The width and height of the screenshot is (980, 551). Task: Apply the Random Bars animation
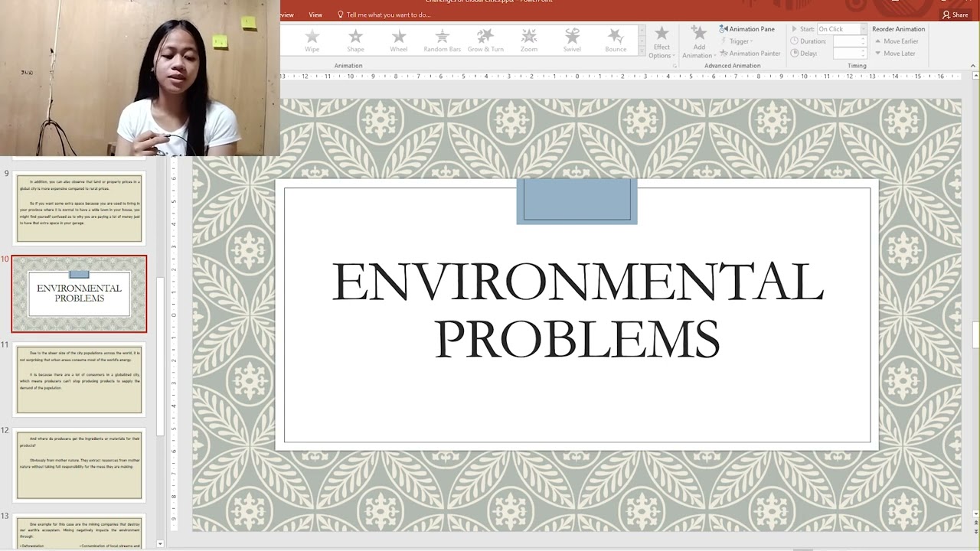pos(442,40)
